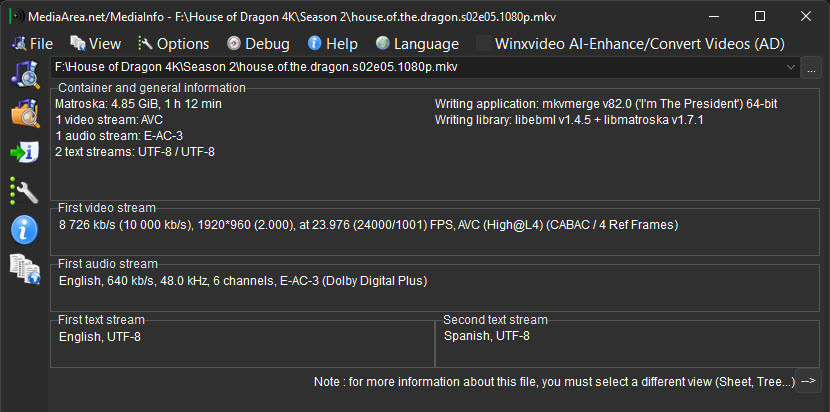Click the Open File sidebar icon
This screenshot has height=412, width=830.
tap(24, 74)
